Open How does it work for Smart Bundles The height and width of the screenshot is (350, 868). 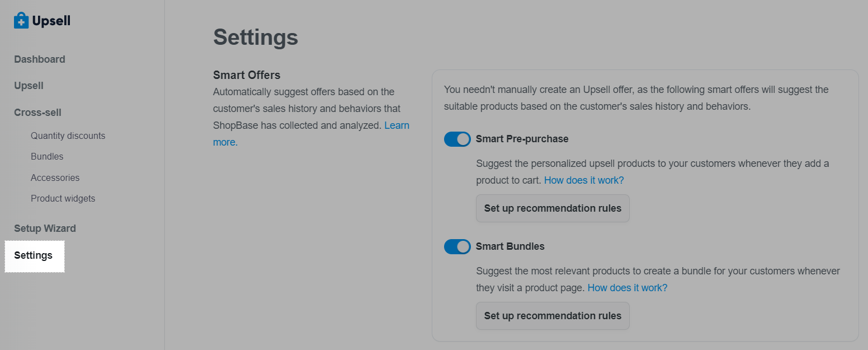tap(627, 288)
